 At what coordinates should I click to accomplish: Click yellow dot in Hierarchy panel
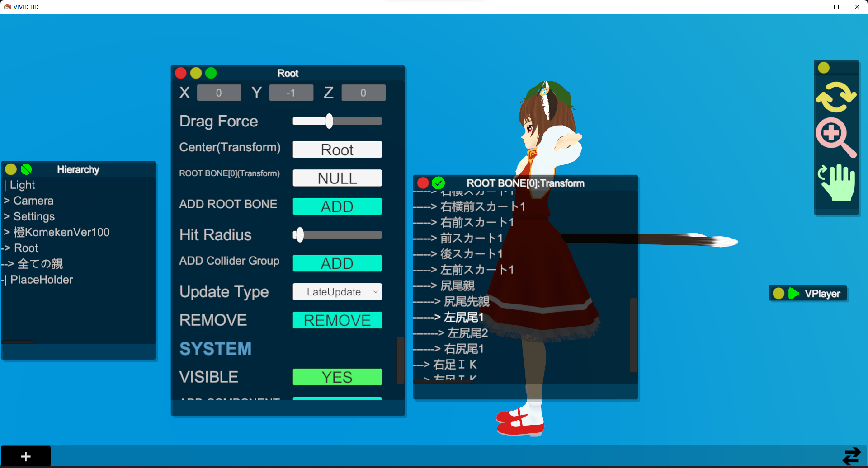(11, 169)
